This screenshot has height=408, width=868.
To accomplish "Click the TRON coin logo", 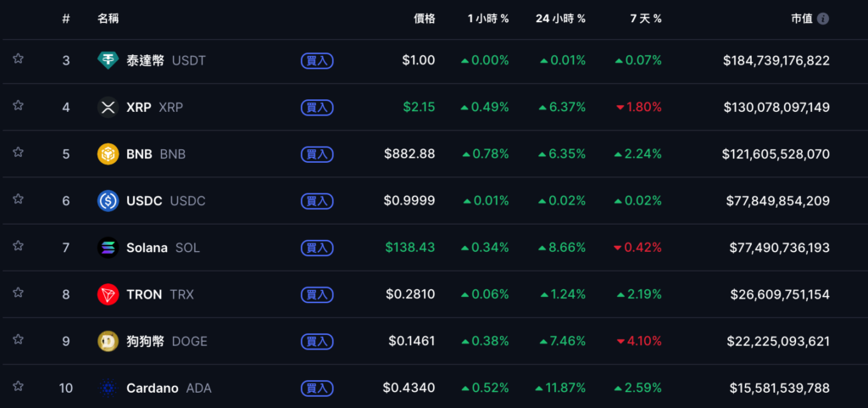I will (x=108, y=294).
